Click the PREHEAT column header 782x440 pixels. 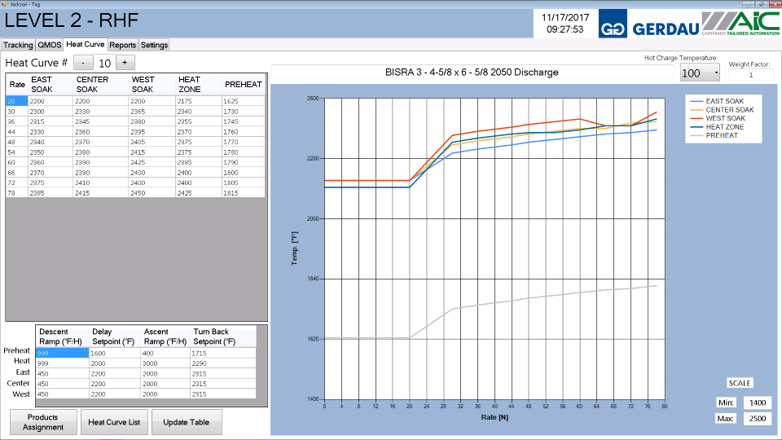coord(243,84)
